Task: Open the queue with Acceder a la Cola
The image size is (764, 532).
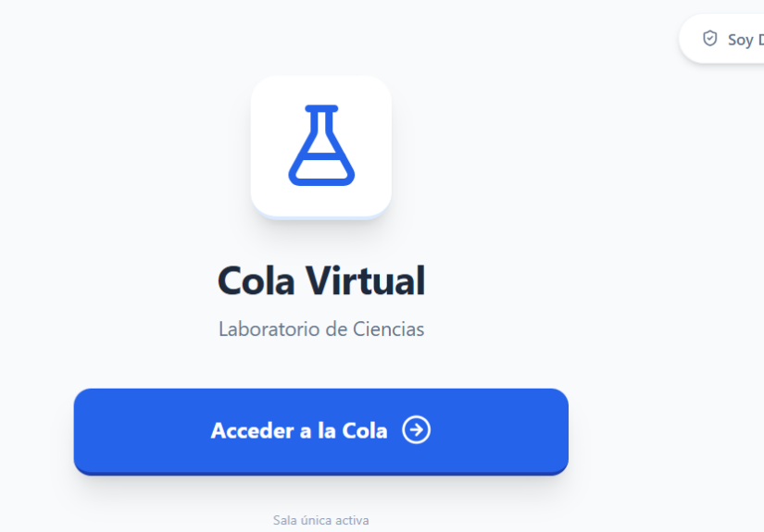Action: [x=321, y=431]
